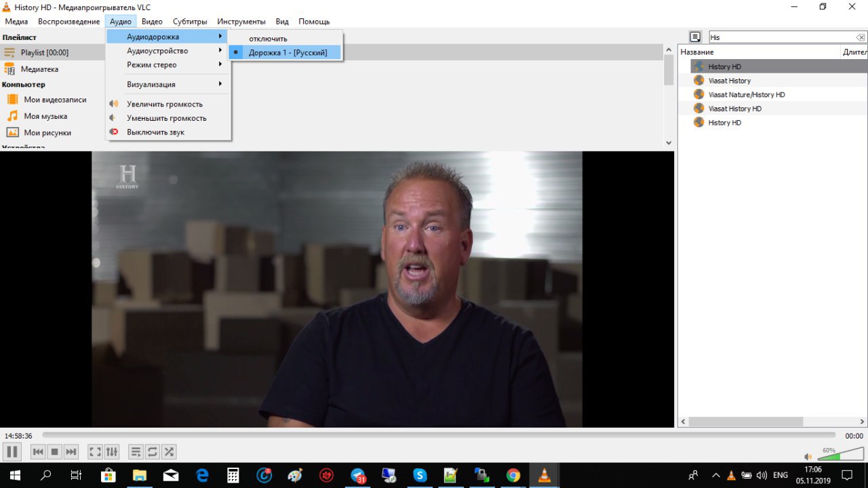Open the Инструменты menu

(241, 22)
